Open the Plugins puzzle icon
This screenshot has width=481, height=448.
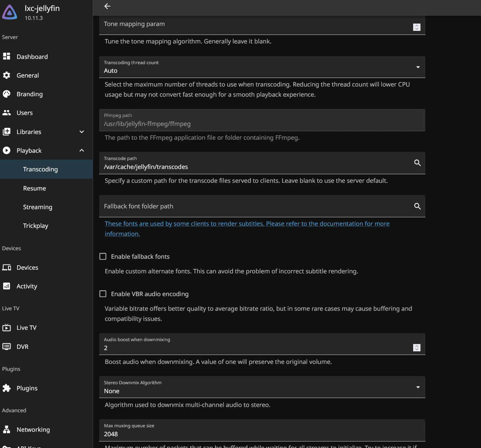pyautogui.click(x=6, y=388)
